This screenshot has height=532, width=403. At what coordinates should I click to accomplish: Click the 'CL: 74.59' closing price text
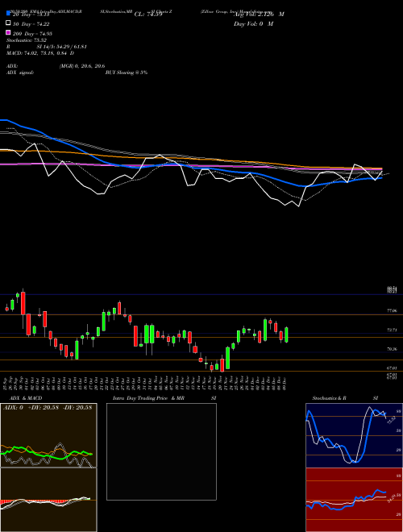pos(148,15)
